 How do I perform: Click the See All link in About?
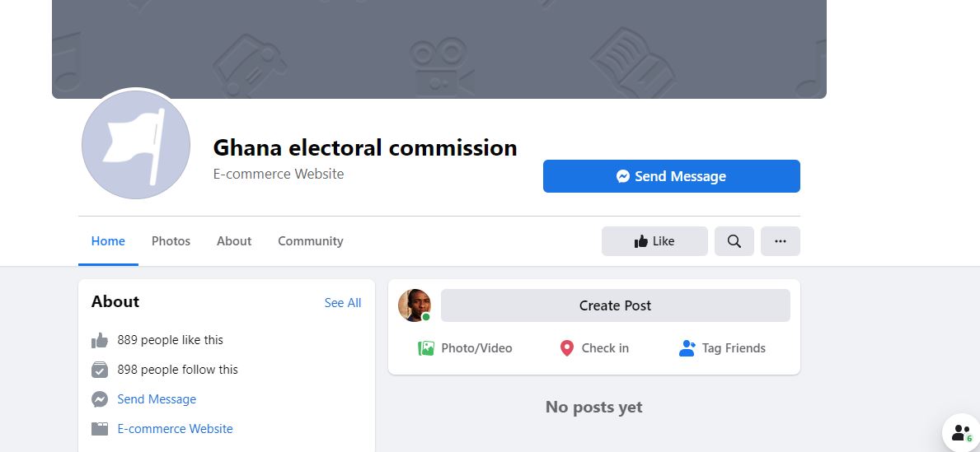click(343, 303)
